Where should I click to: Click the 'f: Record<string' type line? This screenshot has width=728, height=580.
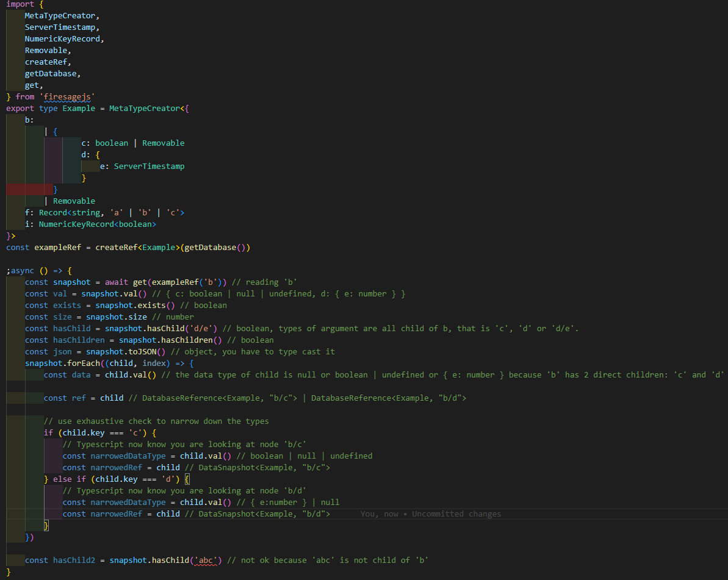tap(104, 213)
